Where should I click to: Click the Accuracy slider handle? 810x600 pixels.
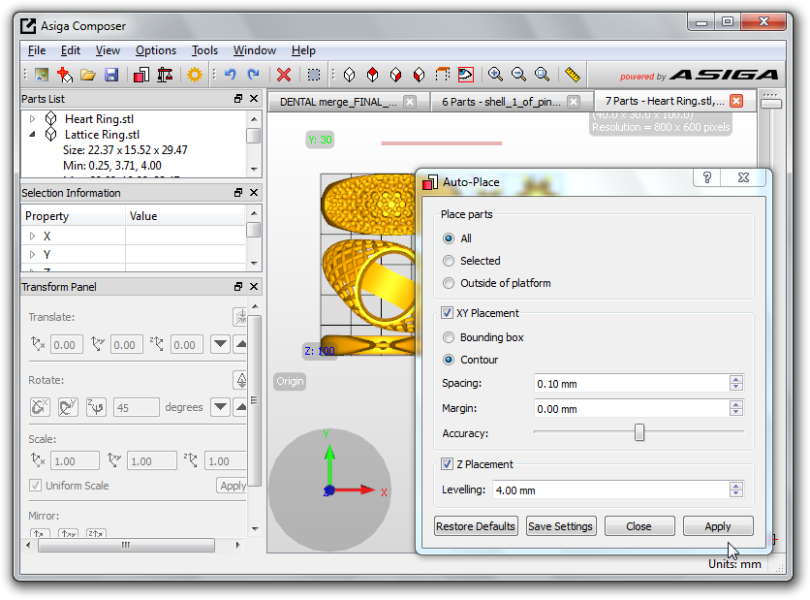coord(640,432)
